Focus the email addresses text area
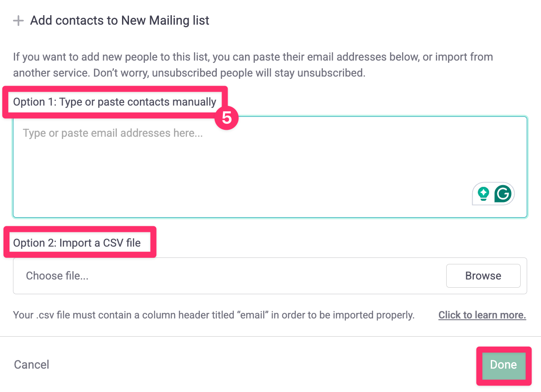 click(270, 167)
